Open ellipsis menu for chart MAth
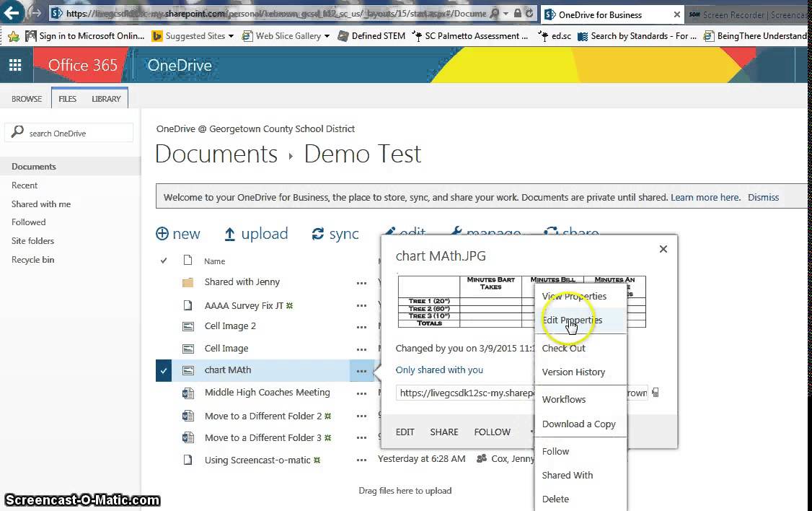This screenshot has width=812, height=511. point(361,371)
